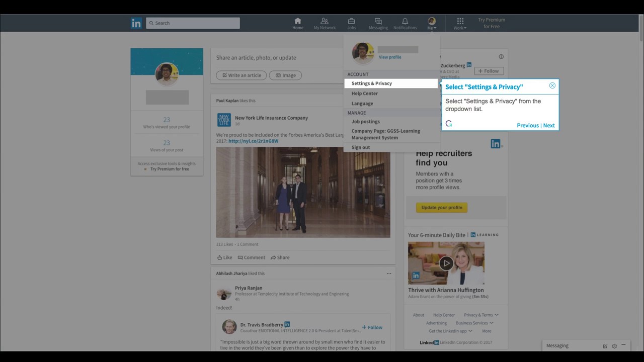Click Priya Ranjan name link

click(x=249, y=288)
